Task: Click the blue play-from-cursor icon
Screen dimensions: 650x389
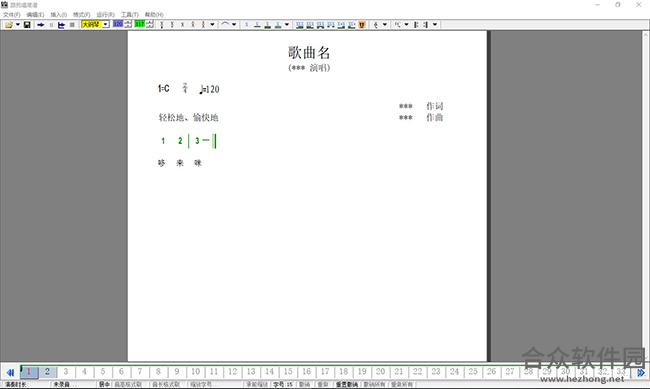Action: coord(61,25)
